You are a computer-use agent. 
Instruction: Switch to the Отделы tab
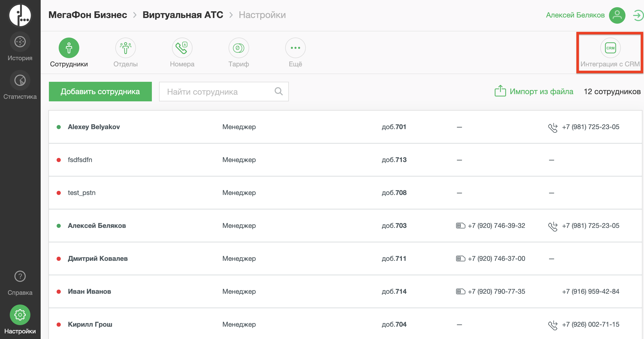[126, 48]
